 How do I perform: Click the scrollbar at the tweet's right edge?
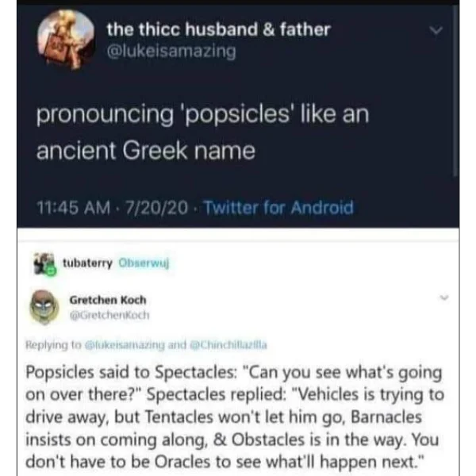pyautogui.click(x=455, y=90)
